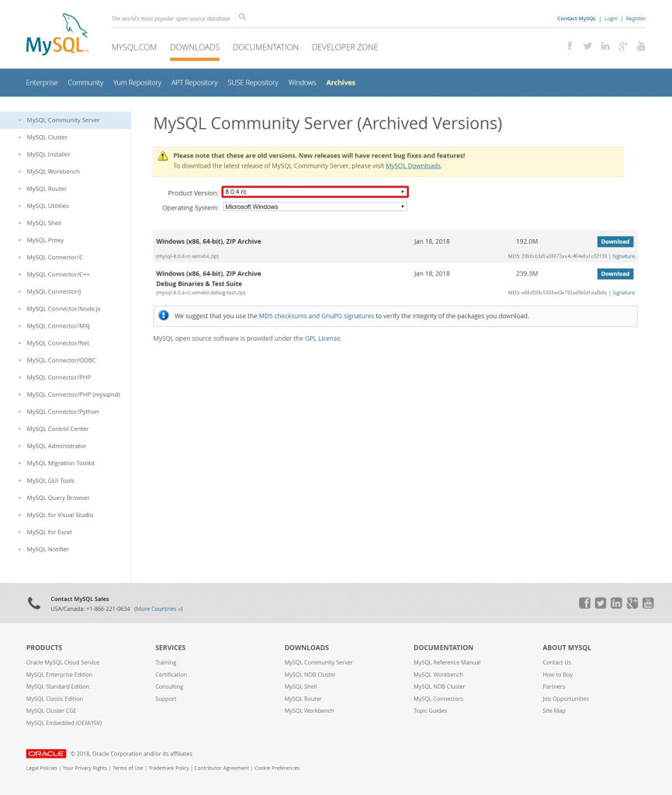
Task: Open MySQL Installer in sidebar
Action: point(49,154)
